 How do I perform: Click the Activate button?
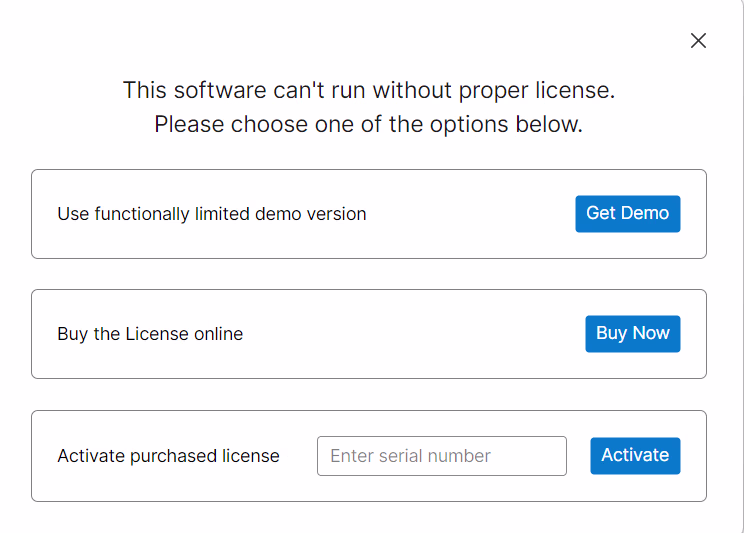(x=635, y=456)
